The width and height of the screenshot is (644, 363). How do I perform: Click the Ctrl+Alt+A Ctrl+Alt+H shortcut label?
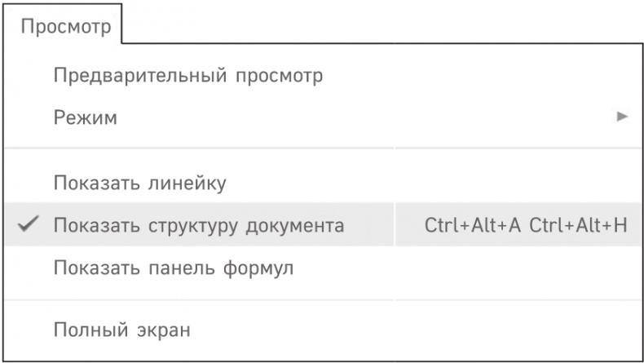[526, 224]
